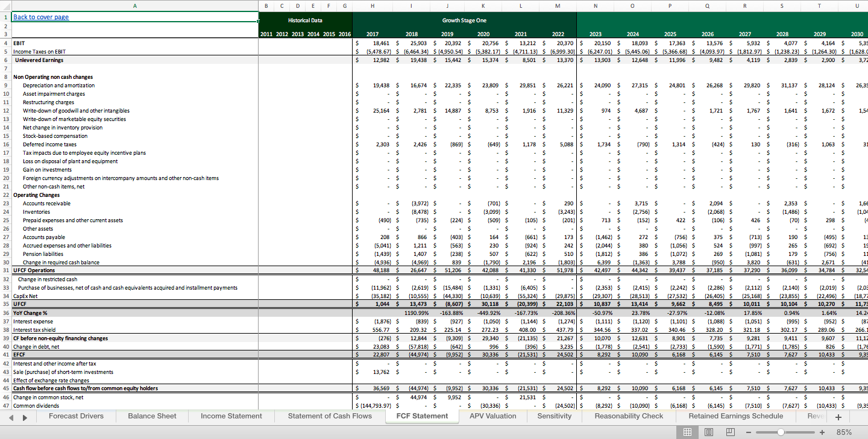Open the Retained Earnings Schedule tab
This screenshot has width=868, height=439.
[x=735, y=416]
